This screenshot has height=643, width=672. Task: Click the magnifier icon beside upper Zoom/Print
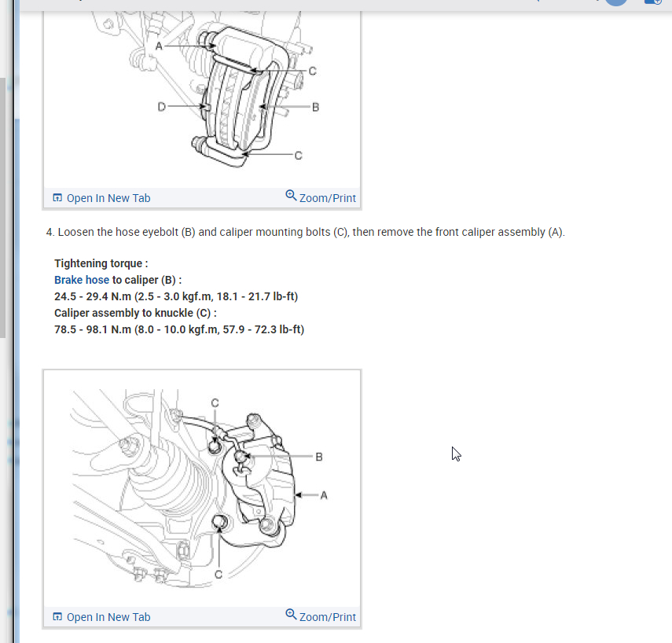(x=291, y=196)
